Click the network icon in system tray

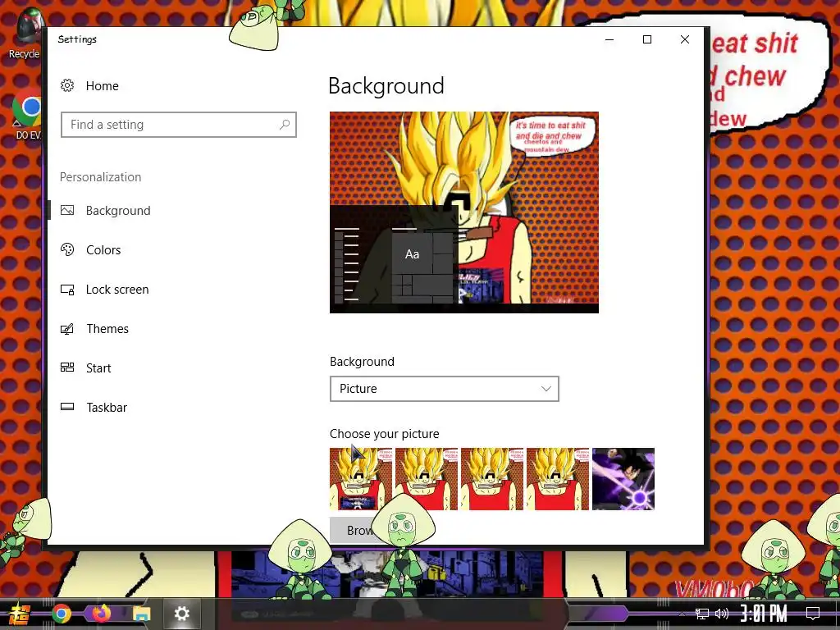pyautogui.click(x=701, y=614)
